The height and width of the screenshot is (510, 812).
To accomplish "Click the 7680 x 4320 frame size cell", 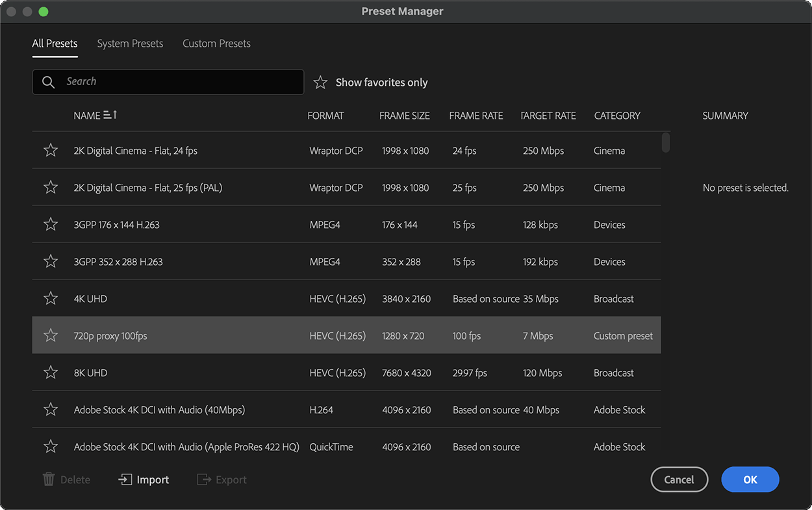I will pos(407,373).
